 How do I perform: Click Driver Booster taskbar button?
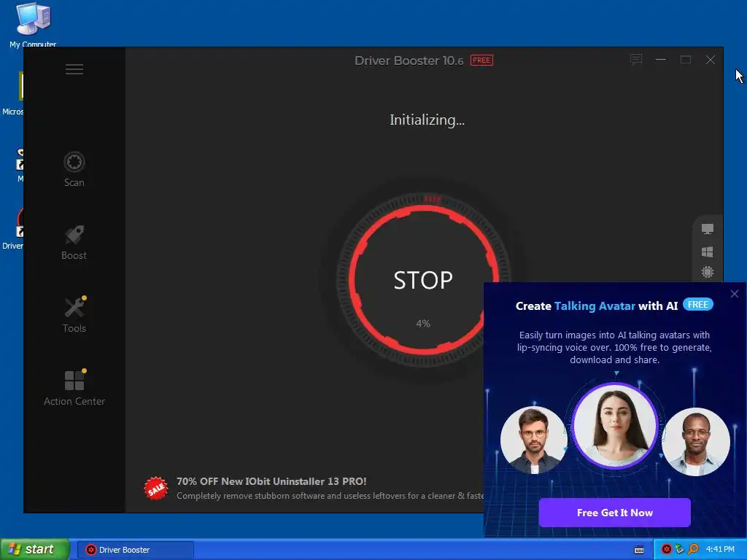pos(136,550)
